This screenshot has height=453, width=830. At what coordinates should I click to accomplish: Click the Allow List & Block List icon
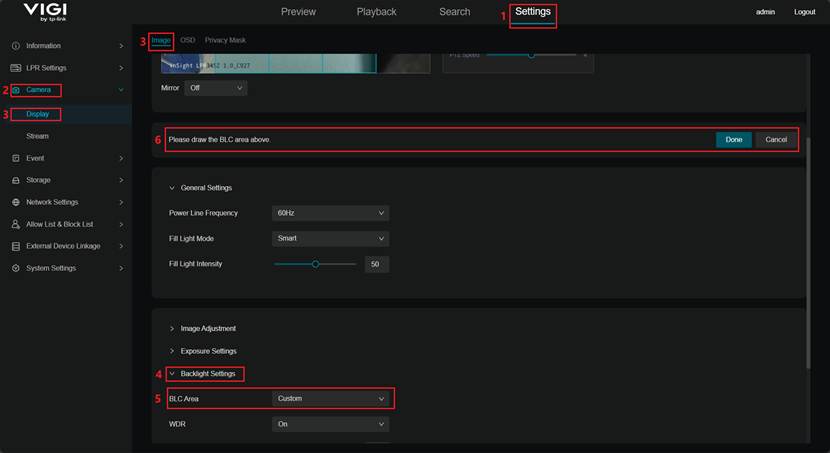click(x=16, y=224)
